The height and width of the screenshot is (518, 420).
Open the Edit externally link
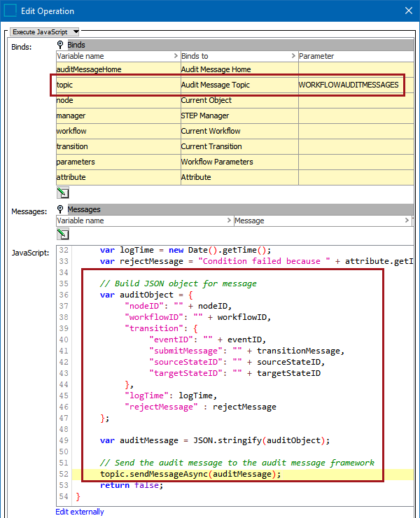[x=80, y=512]
